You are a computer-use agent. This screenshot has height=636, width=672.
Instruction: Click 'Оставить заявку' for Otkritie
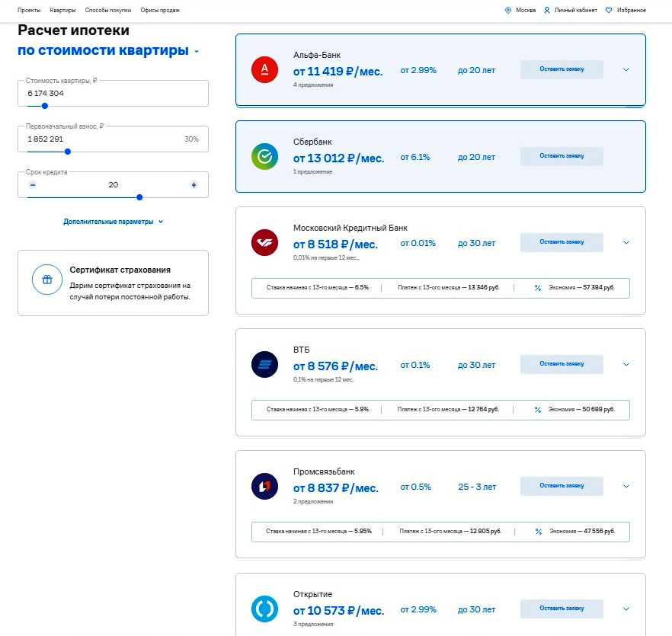[562, 609]
